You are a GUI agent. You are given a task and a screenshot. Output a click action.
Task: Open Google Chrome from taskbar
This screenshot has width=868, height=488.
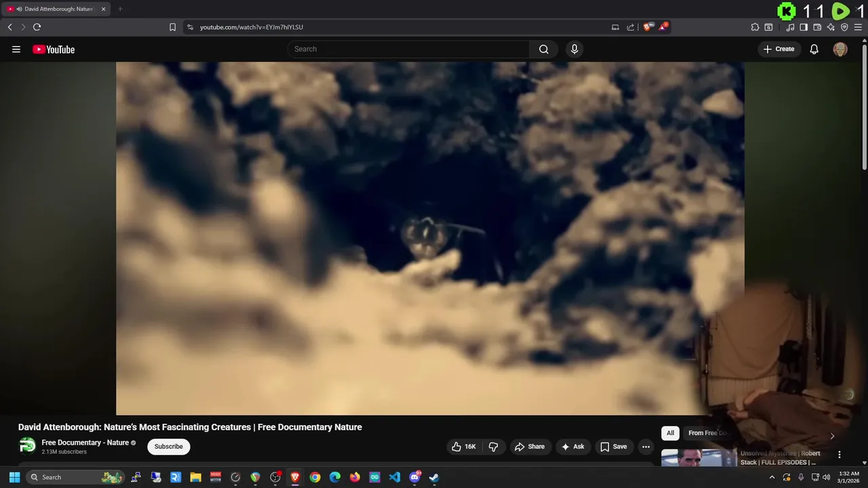pyautogui.click(x=315, y=477)
